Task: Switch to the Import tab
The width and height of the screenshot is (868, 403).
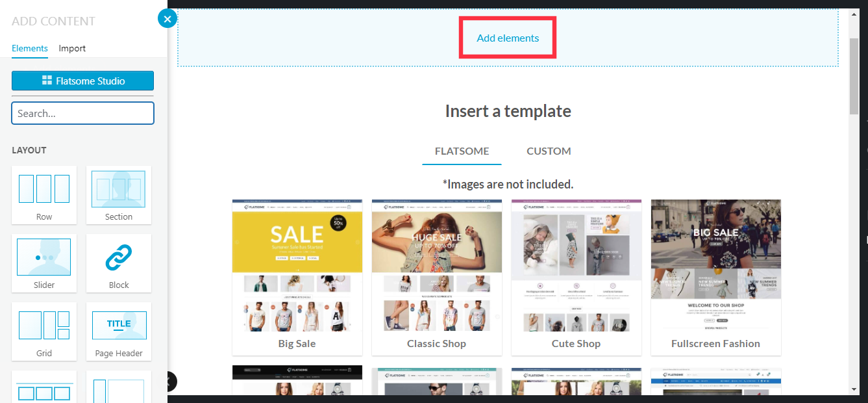Action: [x=72, y=49]
